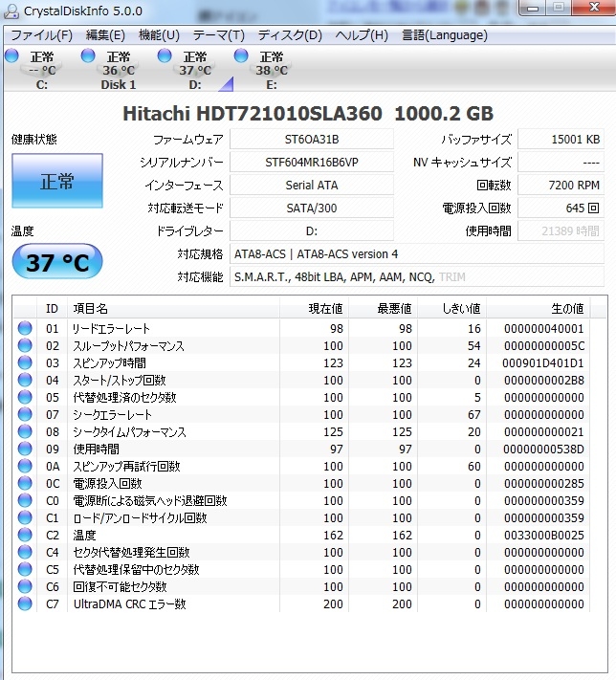This screenshot has height=680, width=616.
Task: Select the スピンアップ時間 row name
Action: coord(110,363)
